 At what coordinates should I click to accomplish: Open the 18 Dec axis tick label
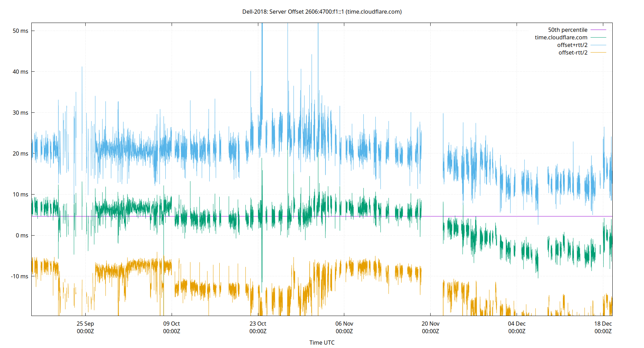[603, 324]
